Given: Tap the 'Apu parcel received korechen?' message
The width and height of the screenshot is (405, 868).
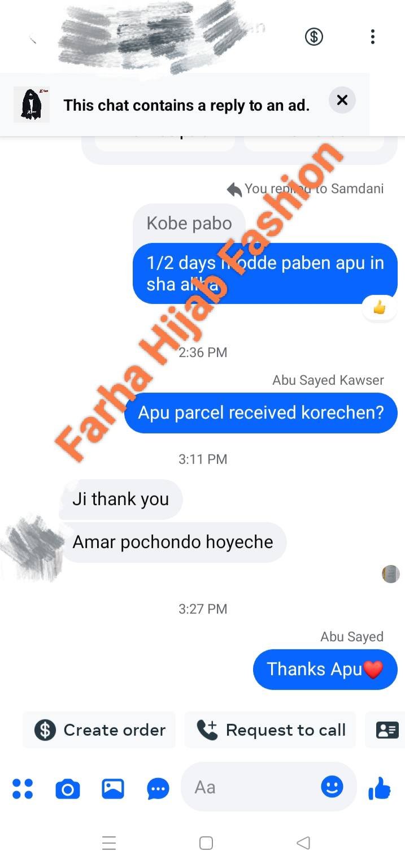Looking at the screenshot, I should tap(261, 413).
